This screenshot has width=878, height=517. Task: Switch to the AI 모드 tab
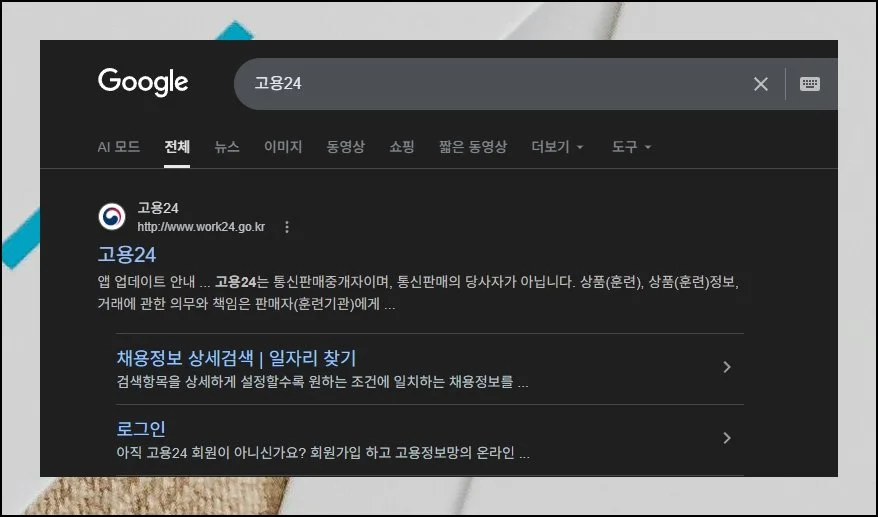tap(118, 147)
